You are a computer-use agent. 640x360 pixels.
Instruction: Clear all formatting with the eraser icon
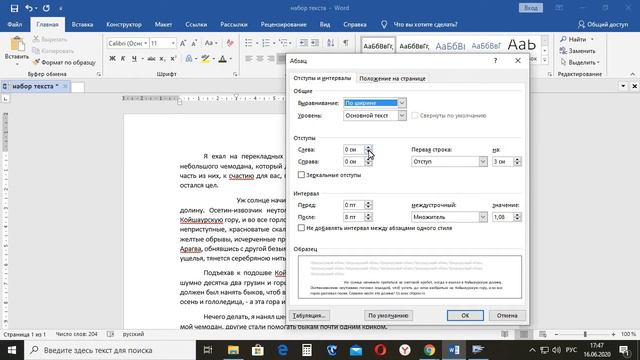tap(230, 43)
